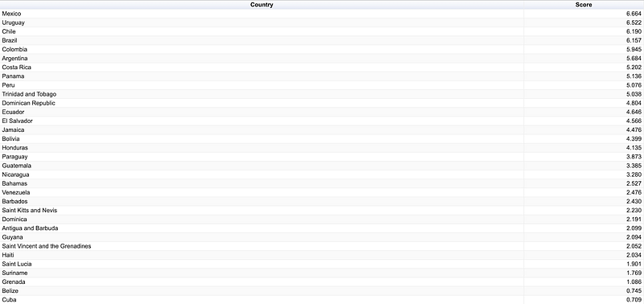Image resolution: width=644 pixels, height=304 pixels.
Task: Click the score value 3.280
Action: [x=634, y=175]
